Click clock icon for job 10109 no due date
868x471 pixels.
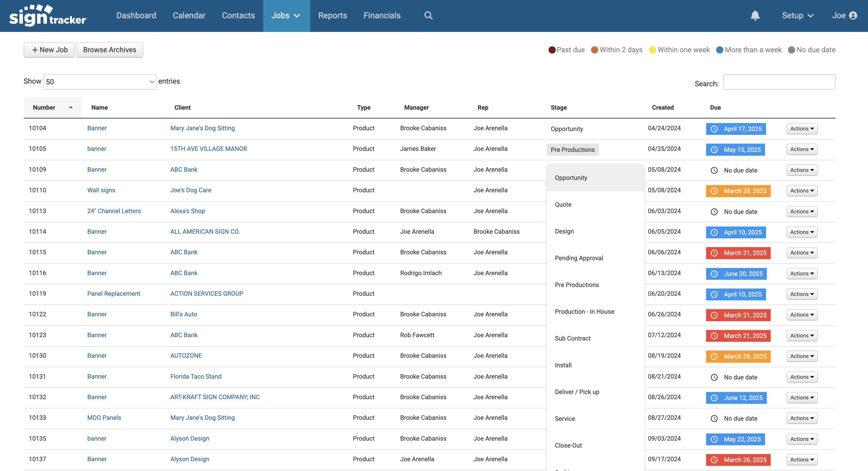pyautogui.click(x=714, y=170)
